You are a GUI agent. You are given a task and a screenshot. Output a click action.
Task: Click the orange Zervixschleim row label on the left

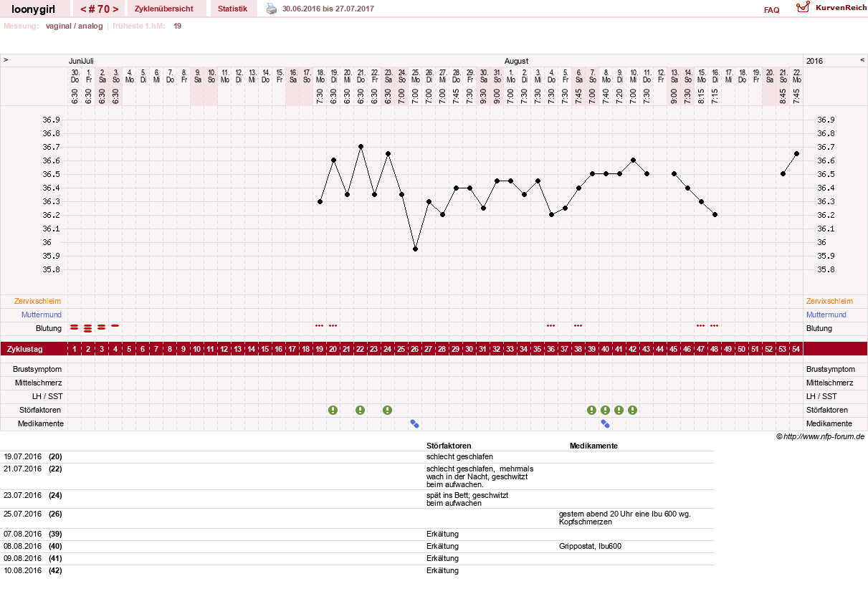pos(37,301)
